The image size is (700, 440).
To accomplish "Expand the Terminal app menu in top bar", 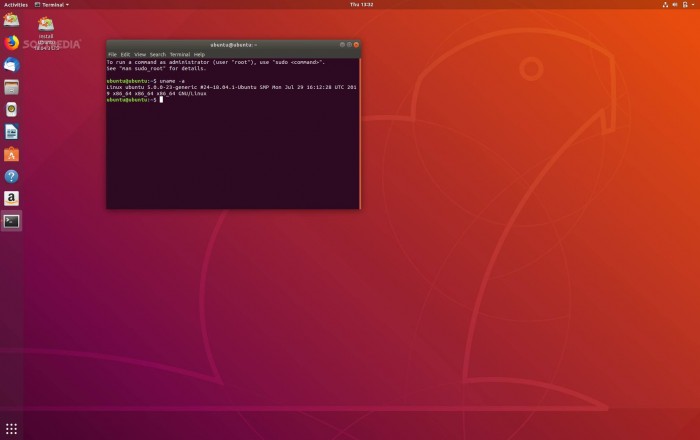I will [52, 5].
